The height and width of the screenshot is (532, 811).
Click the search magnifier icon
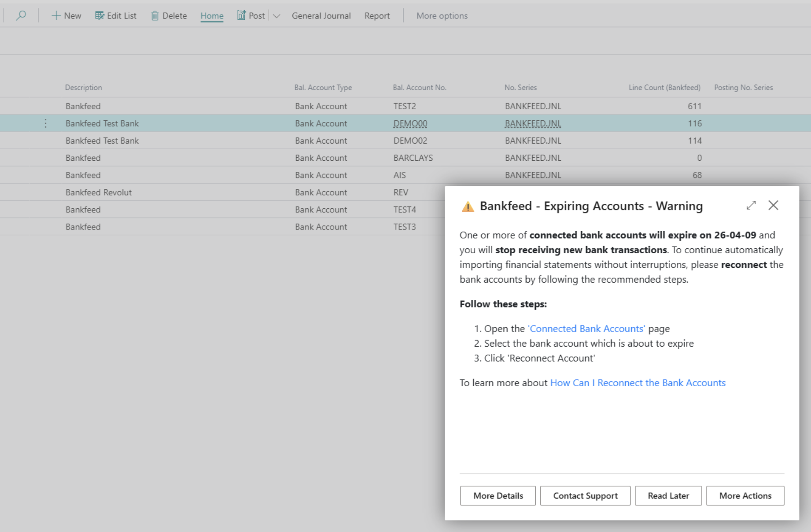21,16
